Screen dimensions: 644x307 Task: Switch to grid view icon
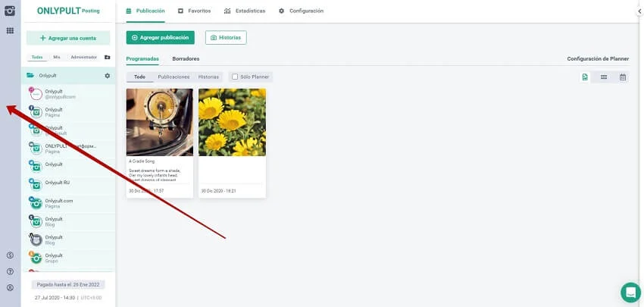604,77
